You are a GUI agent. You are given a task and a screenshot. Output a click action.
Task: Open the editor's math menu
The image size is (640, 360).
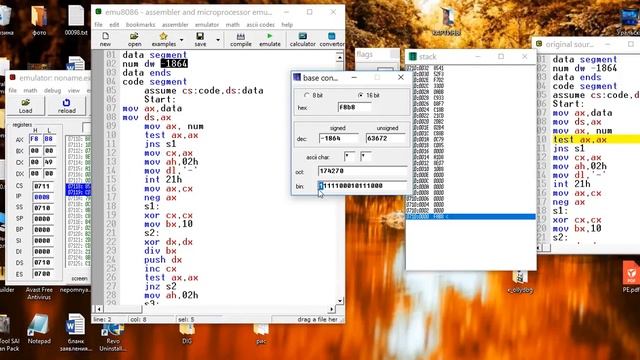233,24
